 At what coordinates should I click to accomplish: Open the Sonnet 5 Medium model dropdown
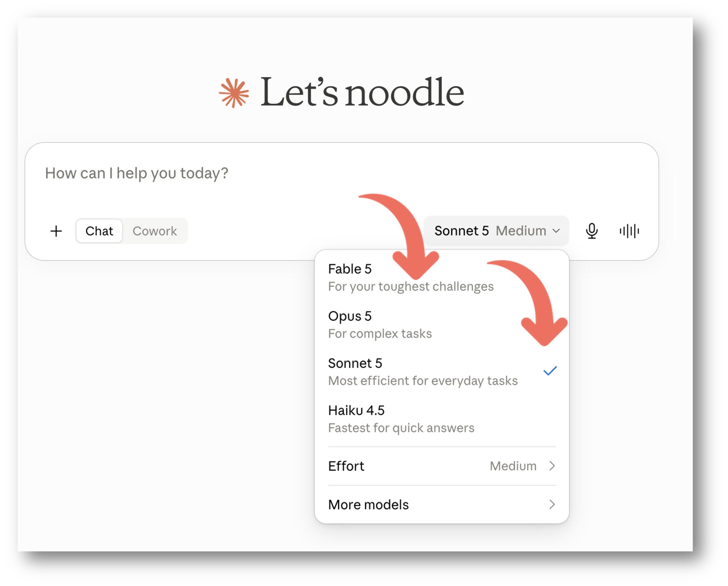pos(496,231)
